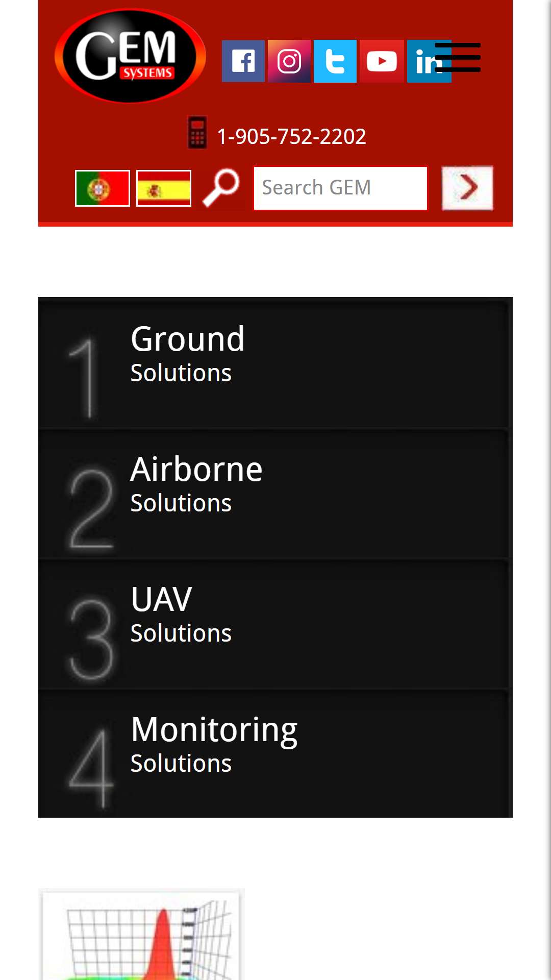
Task: Open Airborne Solutions menu item
Action: pos(275,493)
